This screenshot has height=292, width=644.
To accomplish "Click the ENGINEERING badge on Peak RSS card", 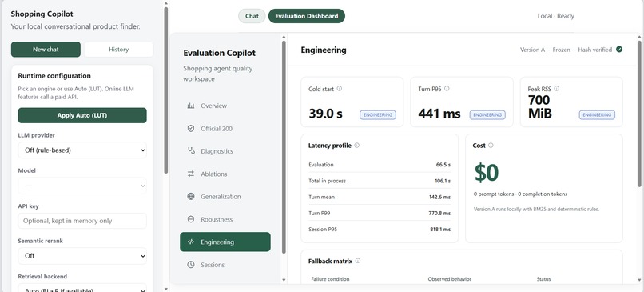I will 597,115.
